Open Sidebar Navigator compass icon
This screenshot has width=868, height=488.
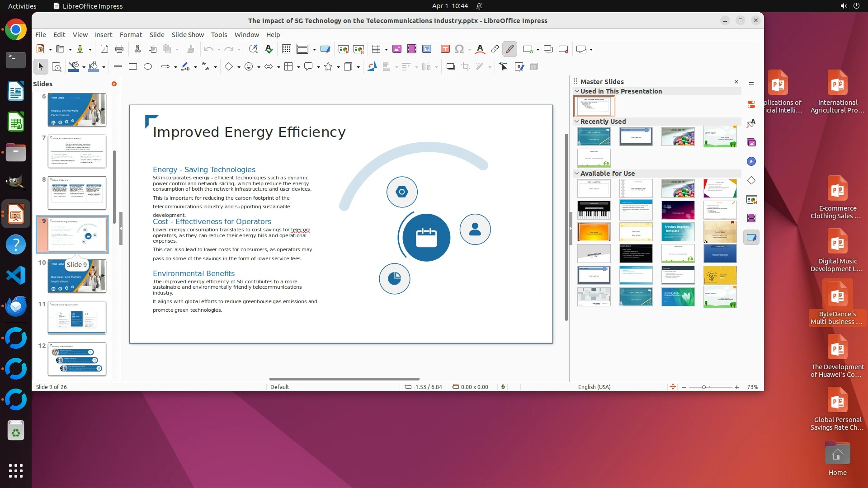coord(751,162)
